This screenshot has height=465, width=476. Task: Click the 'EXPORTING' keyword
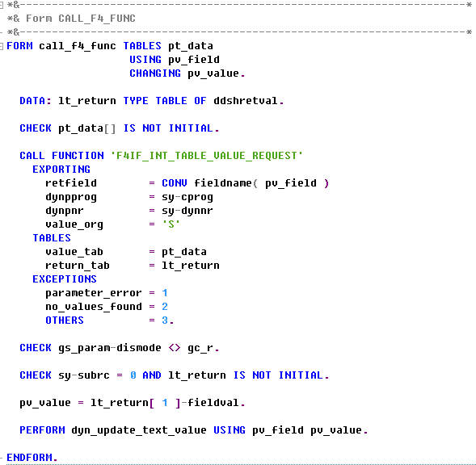pyautogui.click(x=61, y=170)
